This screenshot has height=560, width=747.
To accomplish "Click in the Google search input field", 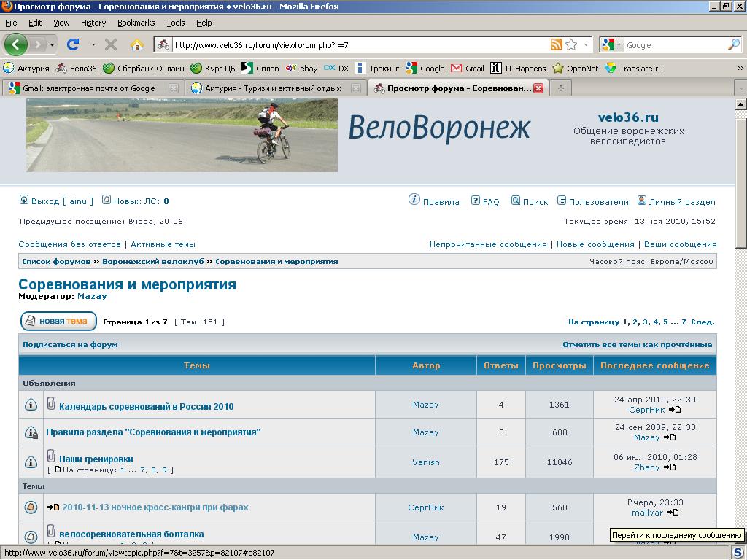I will click(675, 45).
